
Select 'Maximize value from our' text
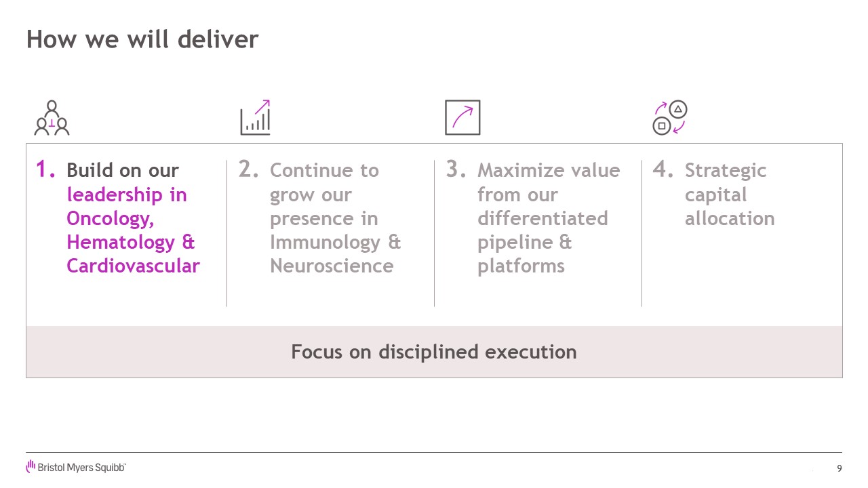click(549, 182)
